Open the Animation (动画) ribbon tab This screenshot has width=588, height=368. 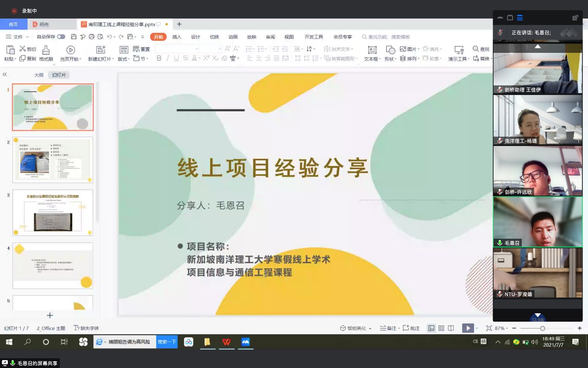[233, 37]
